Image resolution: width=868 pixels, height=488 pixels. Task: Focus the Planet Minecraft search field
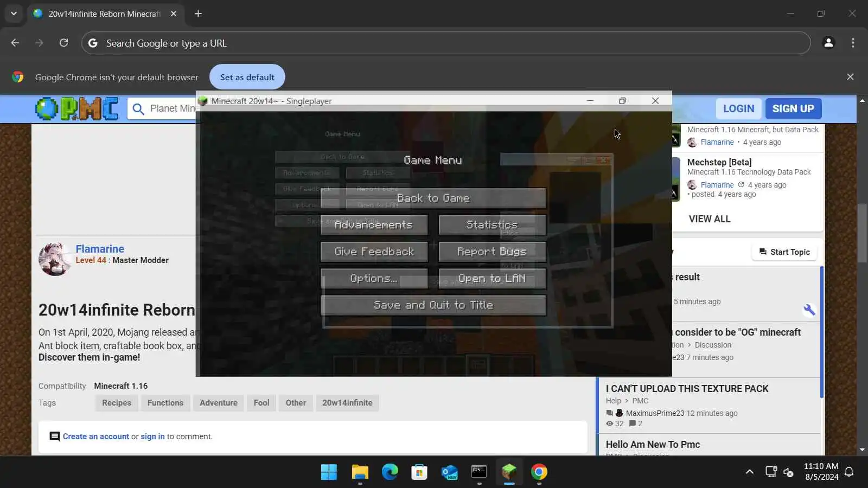[x=163, y=108]
